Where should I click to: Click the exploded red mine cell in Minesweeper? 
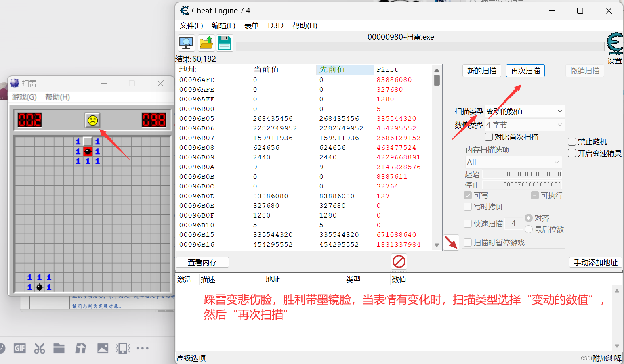tap(88, 151)
